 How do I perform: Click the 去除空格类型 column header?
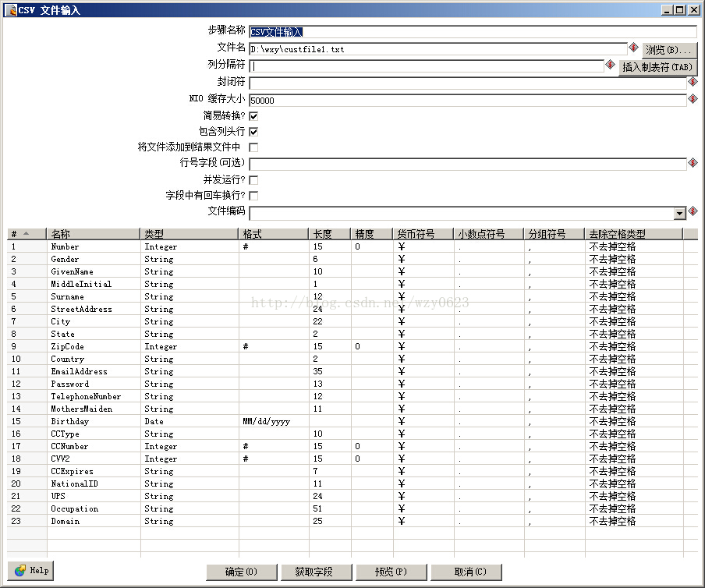tap(633, 234)
